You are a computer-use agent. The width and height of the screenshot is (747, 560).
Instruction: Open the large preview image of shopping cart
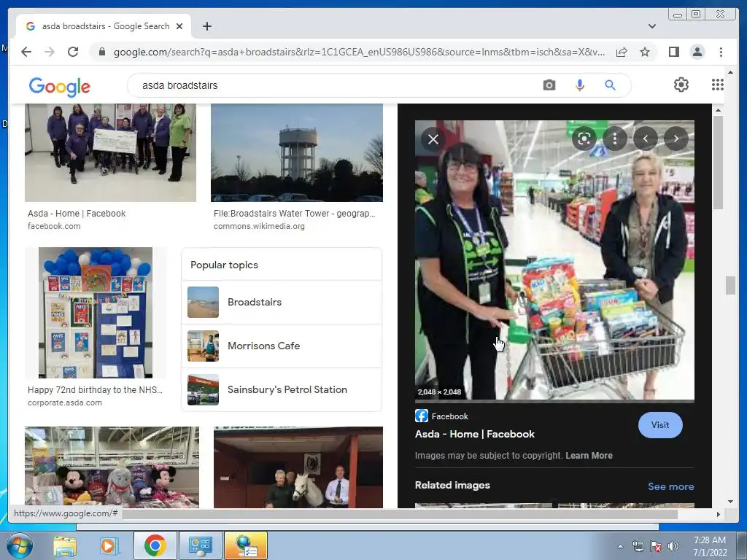tap(554, 260)
